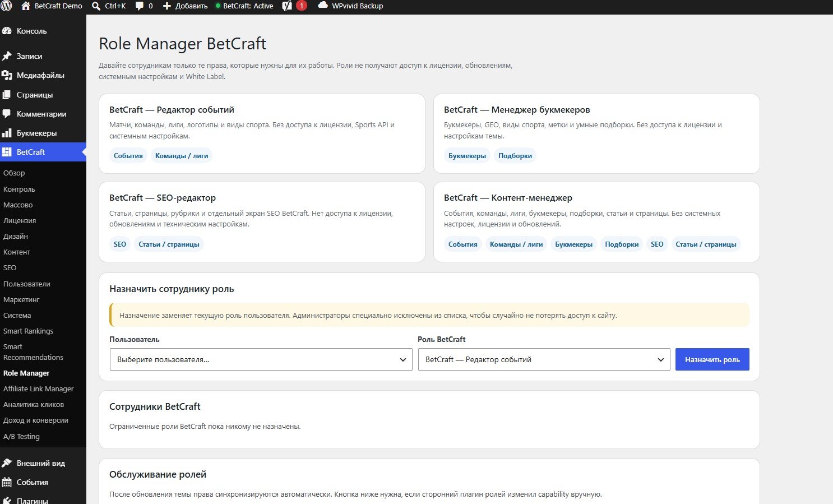Go to Affiliate Link Manager submenu
This screenshot has height=504, width=833.
(39, 389)
